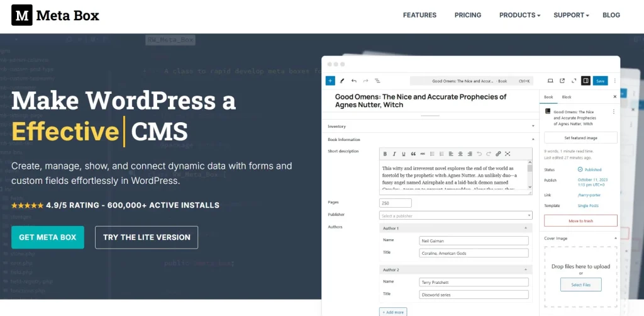Click the blockquote icon in description toolbar

413,154
